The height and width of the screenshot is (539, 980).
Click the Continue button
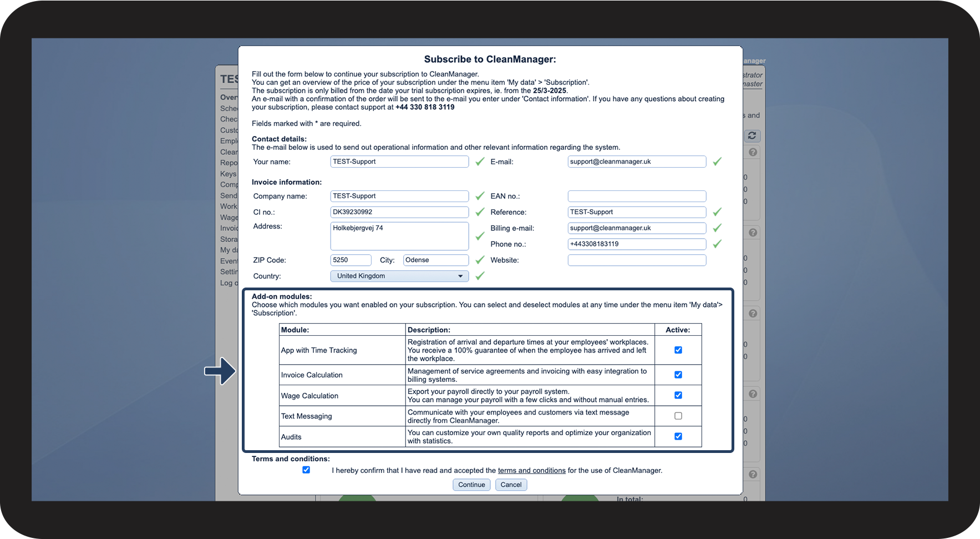point(471,485)
